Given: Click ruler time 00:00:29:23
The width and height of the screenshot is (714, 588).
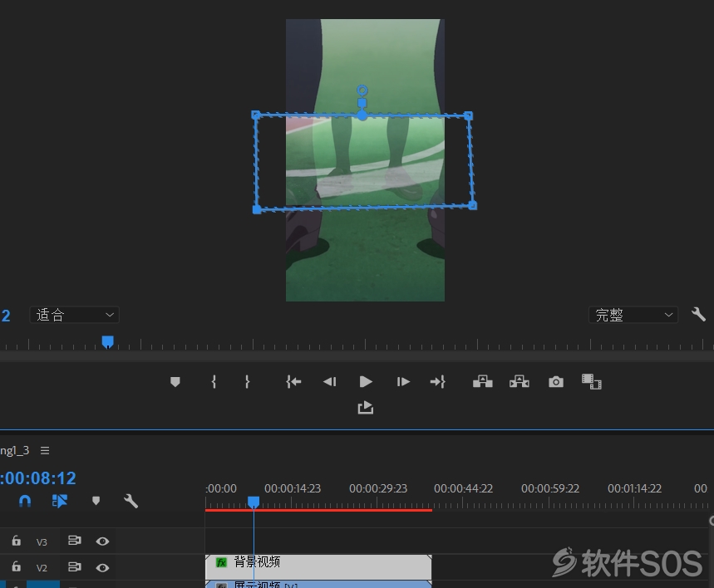Looking at the screenshot, I should (x=378, y=489).
